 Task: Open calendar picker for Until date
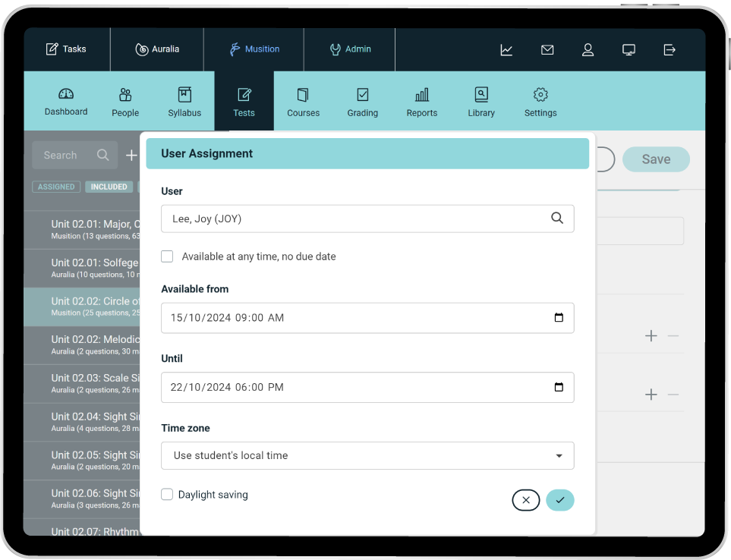pyautogui.click(x=559, y=387)
